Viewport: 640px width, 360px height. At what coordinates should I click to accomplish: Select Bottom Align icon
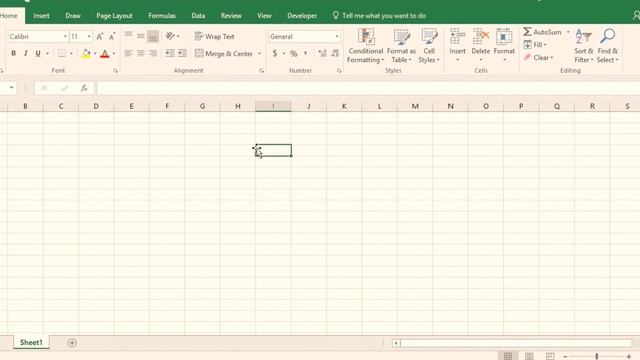[153, 36]
